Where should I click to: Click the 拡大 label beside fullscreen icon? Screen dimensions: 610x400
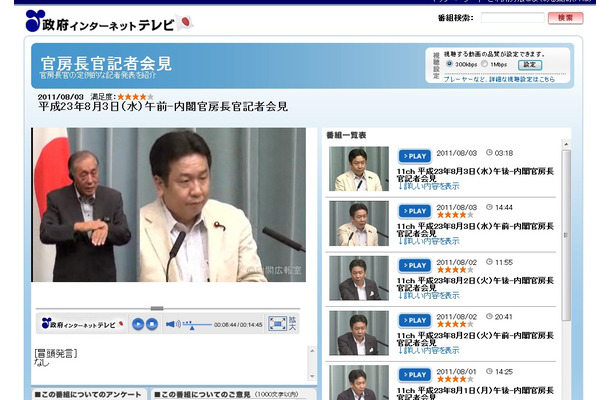coord(292,324)
